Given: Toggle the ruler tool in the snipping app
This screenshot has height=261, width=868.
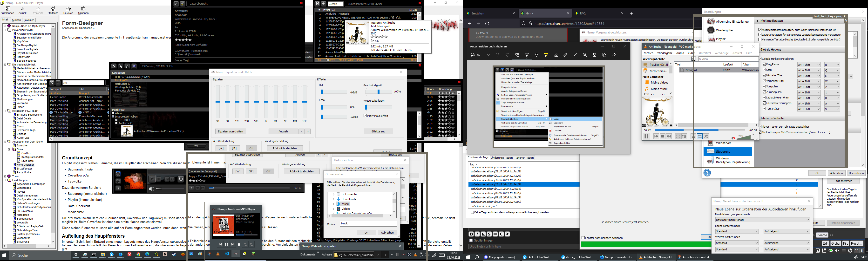Looking at the screenshot, I should click(565, 55).
